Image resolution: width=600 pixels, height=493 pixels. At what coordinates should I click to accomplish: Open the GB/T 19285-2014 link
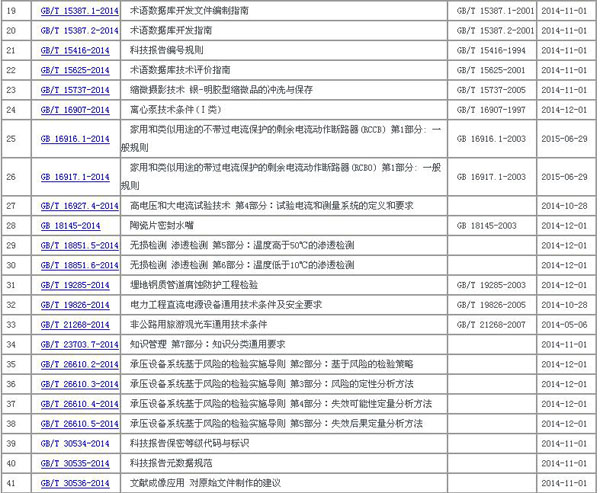[75, 286]
